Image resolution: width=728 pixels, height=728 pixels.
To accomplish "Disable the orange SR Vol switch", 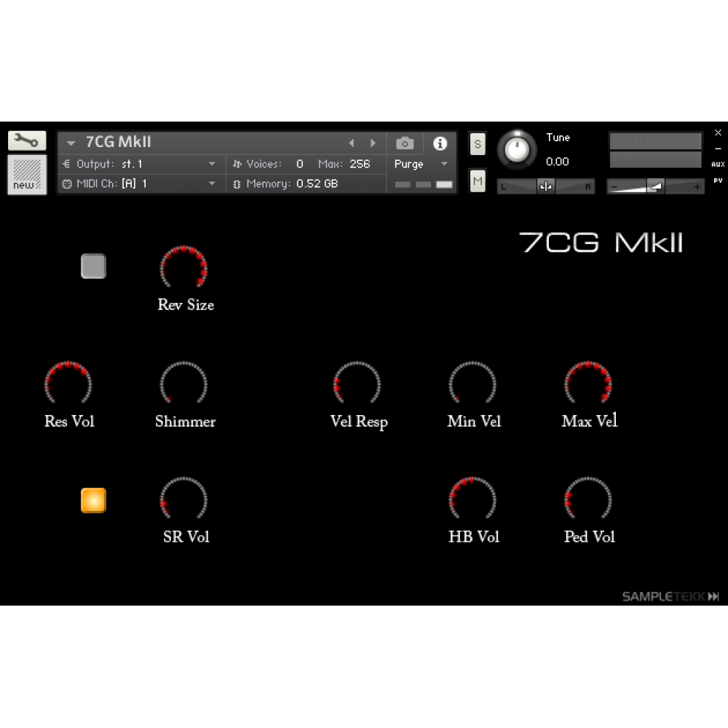I will pos(93,500).
